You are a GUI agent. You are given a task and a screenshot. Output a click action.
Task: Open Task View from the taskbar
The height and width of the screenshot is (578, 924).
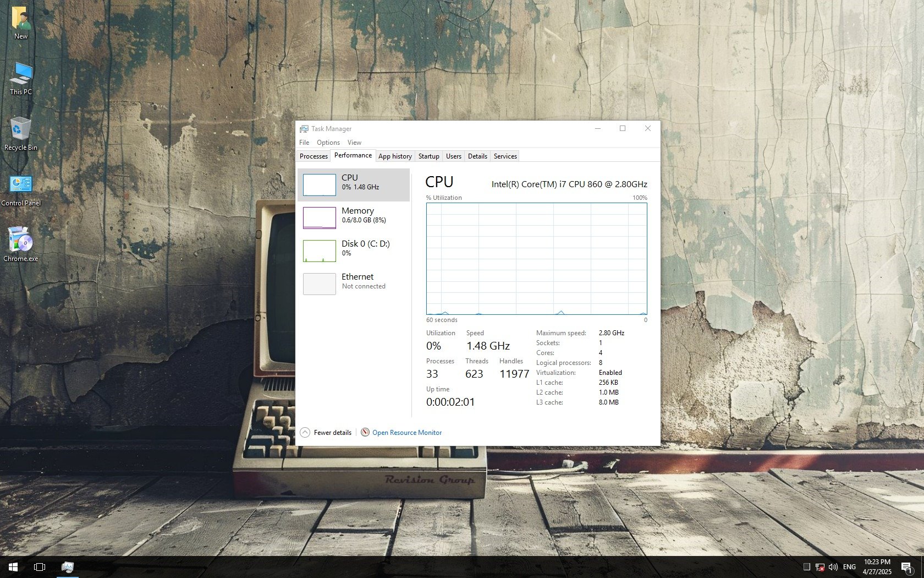pyautogui.click(x=40, y=567)
